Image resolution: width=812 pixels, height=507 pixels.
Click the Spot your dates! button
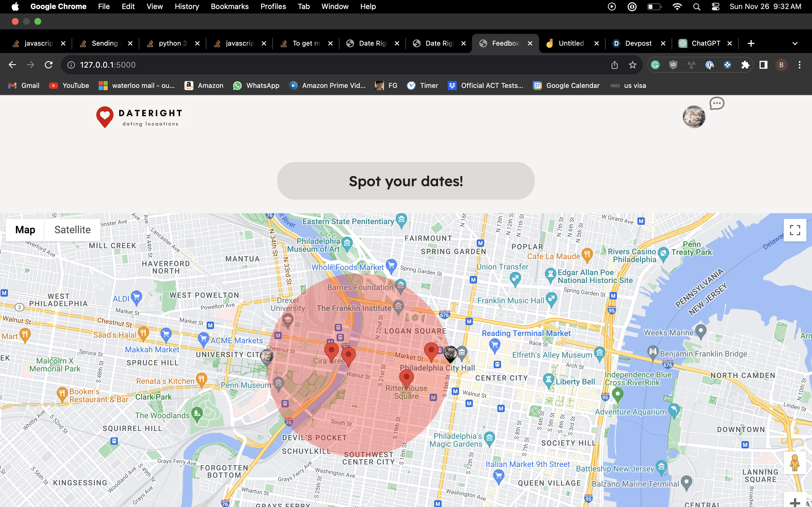[x=406, y=181]
